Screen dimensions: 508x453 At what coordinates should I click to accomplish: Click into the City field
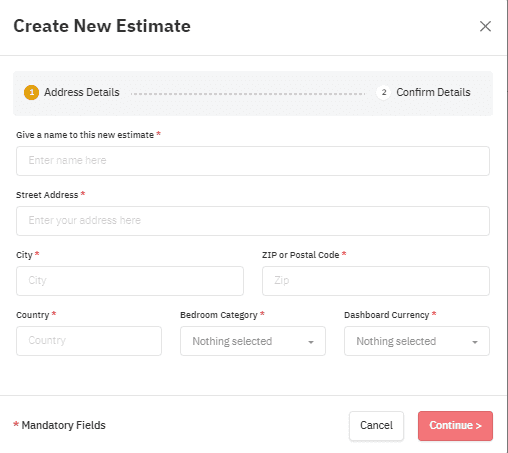pyautogui.click(x=130, y=281)
